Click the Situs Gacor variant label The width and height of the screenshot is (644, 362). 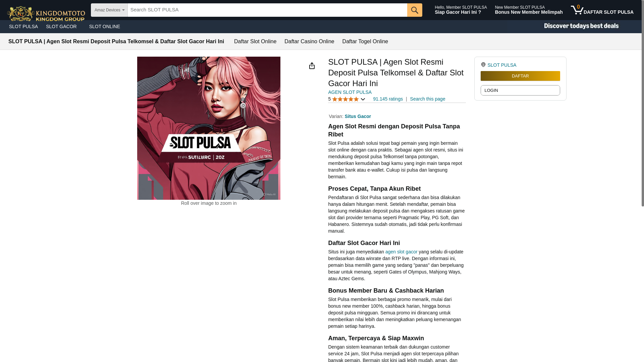coord(358,116)
